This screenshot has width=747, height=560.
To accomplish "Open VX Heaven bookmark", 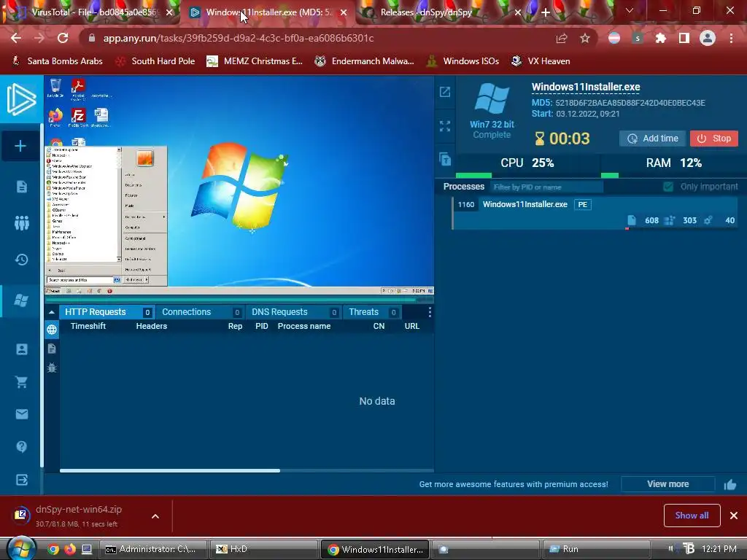I will pyautogui.click(x=541, y=61).
